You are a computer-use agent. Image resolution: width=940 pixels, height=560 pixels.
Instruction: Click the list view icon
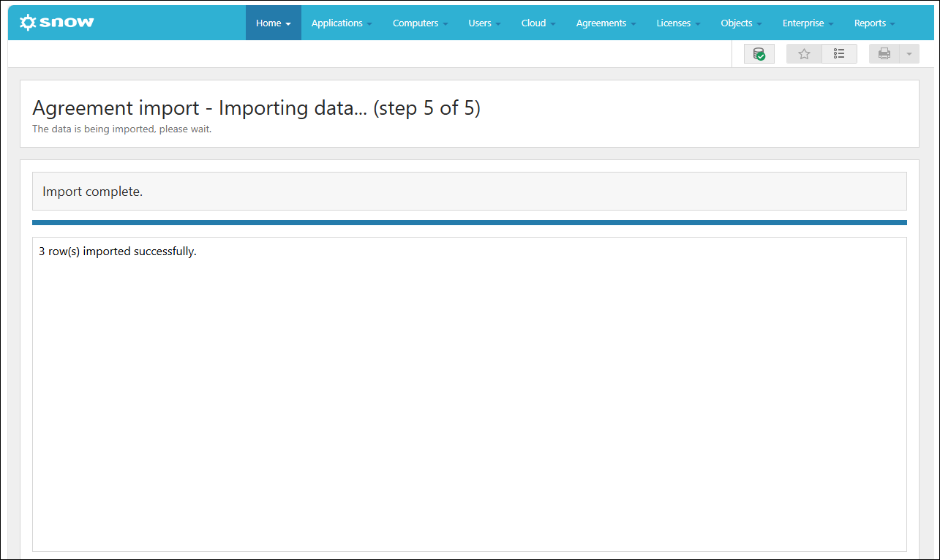pos(839,54)
